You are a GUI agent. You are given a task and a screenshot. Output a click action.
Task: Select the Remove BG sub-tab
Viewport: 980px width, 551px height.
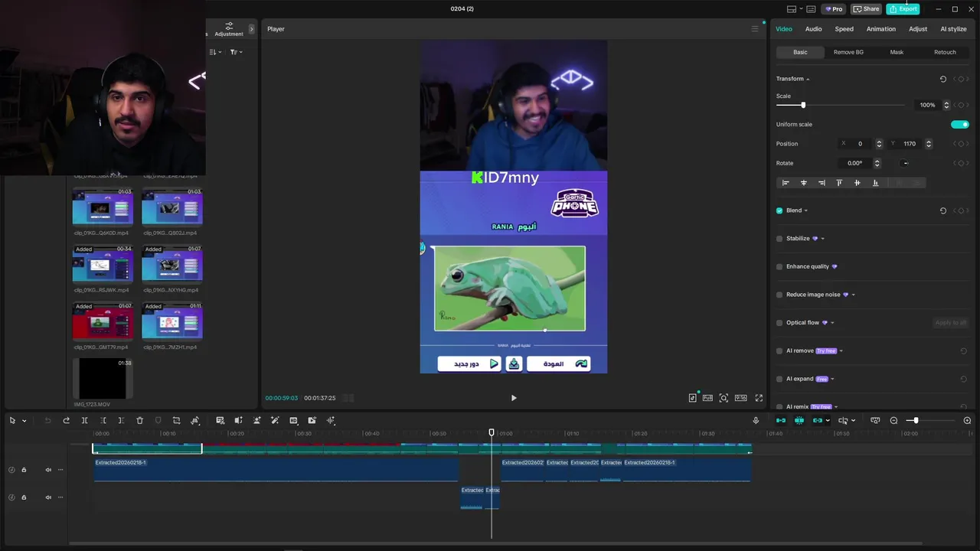pyautogui.click(x=848, y=52)
